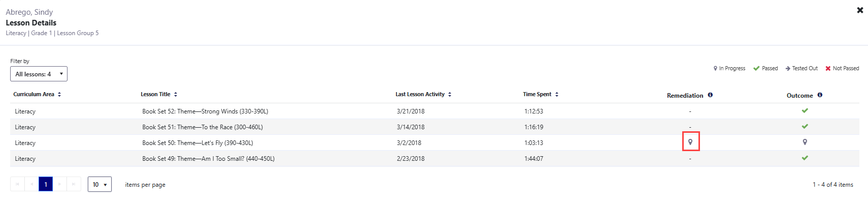
Task: Click remediation pin icon for Book Set 50
Action: tap(690, 142)
